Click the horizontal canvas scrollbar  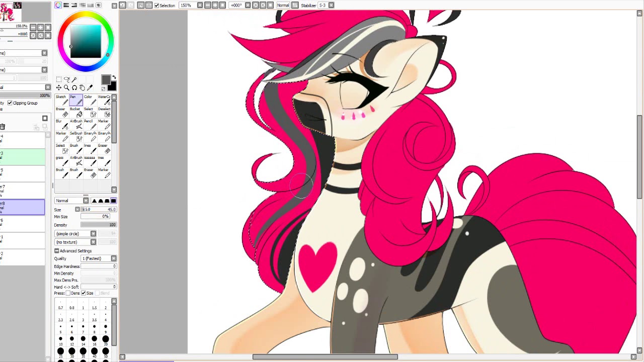coord(325,357)
